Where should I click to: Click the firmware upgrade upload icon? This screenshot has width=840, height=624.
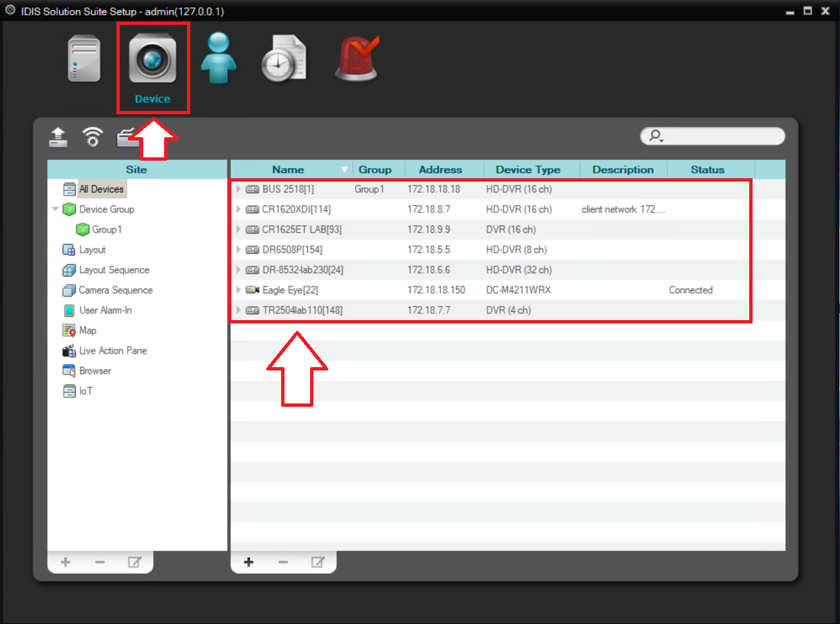[59, 136]
